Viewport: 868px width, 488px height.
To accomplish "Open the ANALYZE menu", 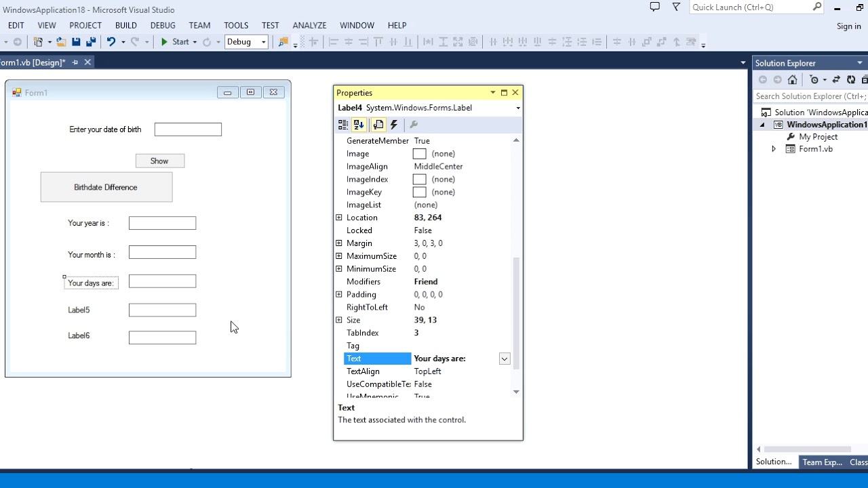I will 310,25.
